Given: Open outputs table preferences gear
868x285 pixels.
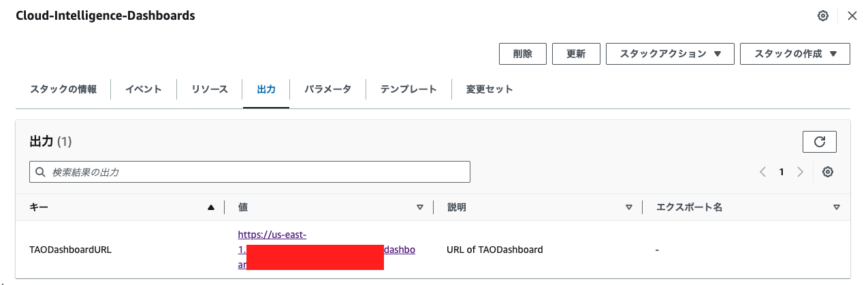Looking at the screenshot, I should (x=828, y=172).
